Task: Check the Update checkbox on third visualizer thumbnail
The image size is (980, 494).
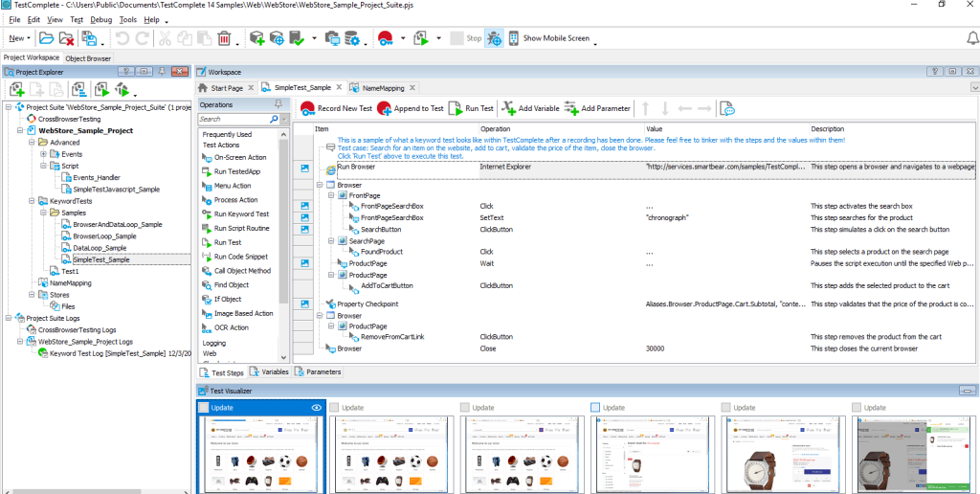Action: point(464,407)
